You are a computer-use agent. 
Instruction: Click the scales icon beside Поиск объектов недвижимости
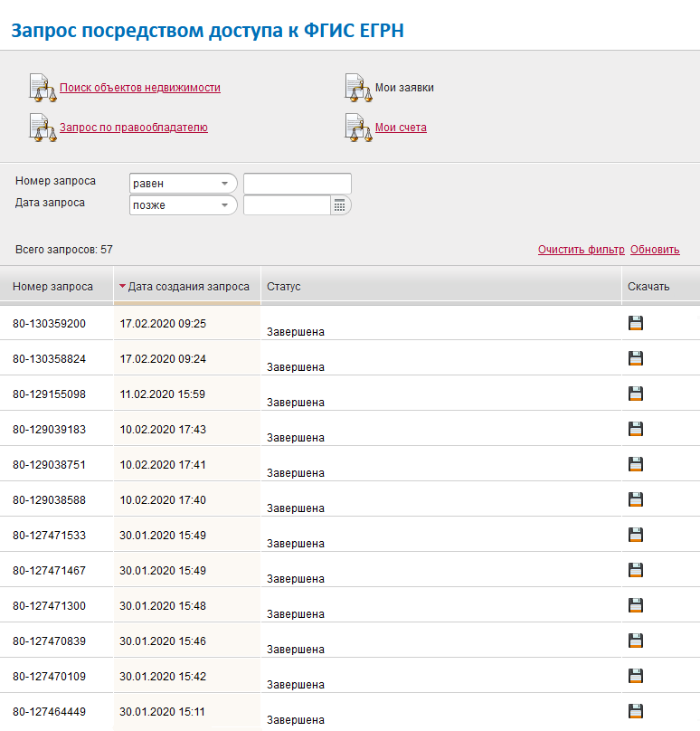(x=43, y=88)
